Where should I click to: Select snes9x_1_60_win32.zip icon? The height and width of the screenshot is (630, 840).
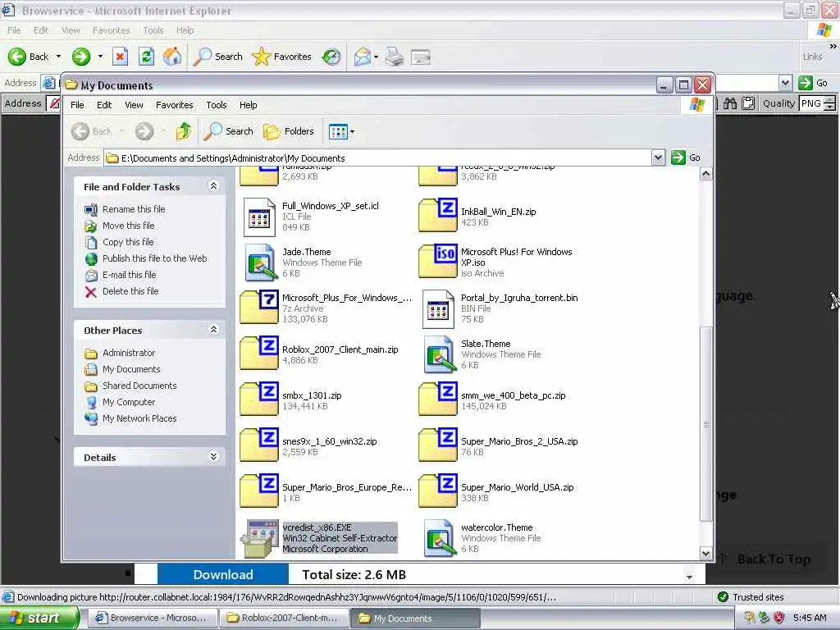click(x=258, y=445)
